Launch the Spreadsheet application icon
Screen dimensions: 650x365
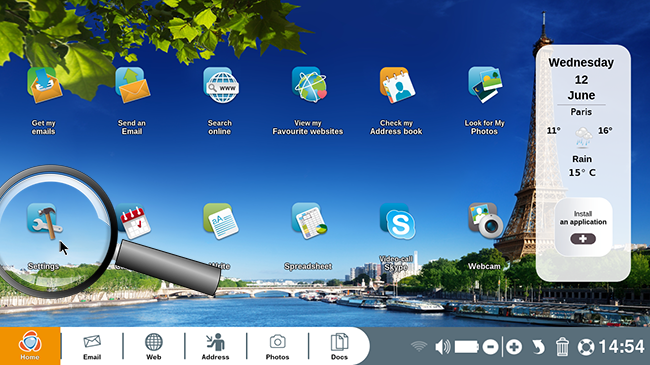pos(309,221)
